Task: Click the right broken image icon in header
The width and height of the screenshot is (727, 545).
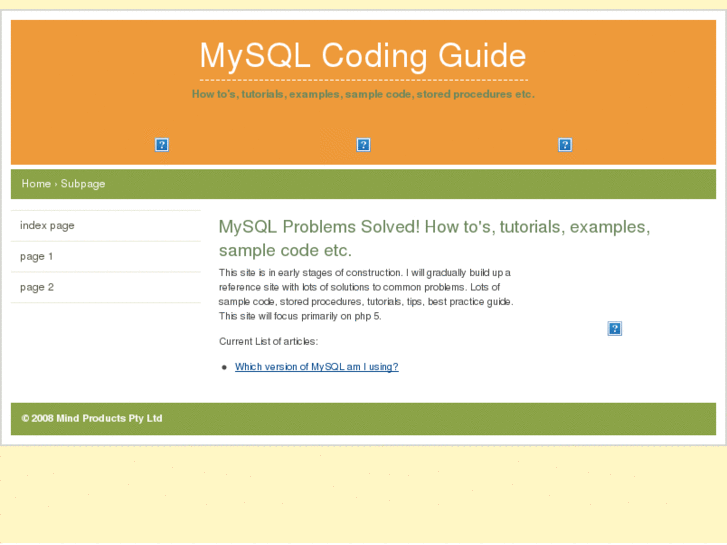Action: pyautogui.click(x=565, y=145)
